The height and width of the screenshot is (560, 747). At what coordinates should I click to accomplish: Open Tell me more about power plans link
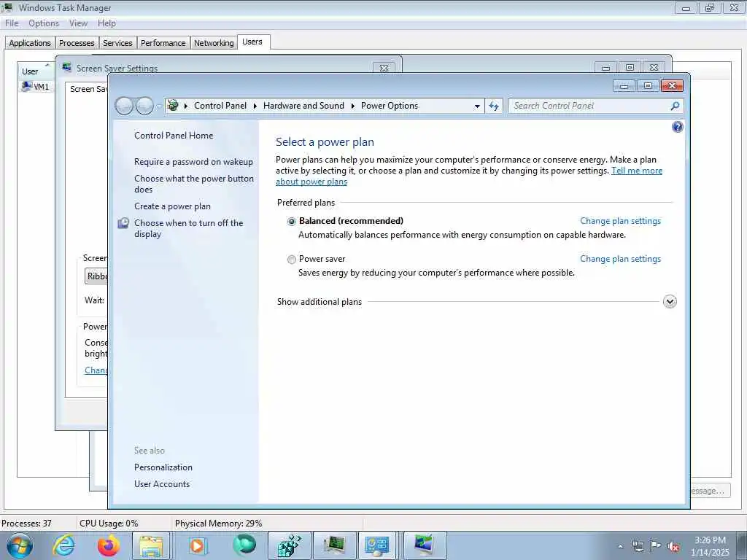(x=637, y=171)
